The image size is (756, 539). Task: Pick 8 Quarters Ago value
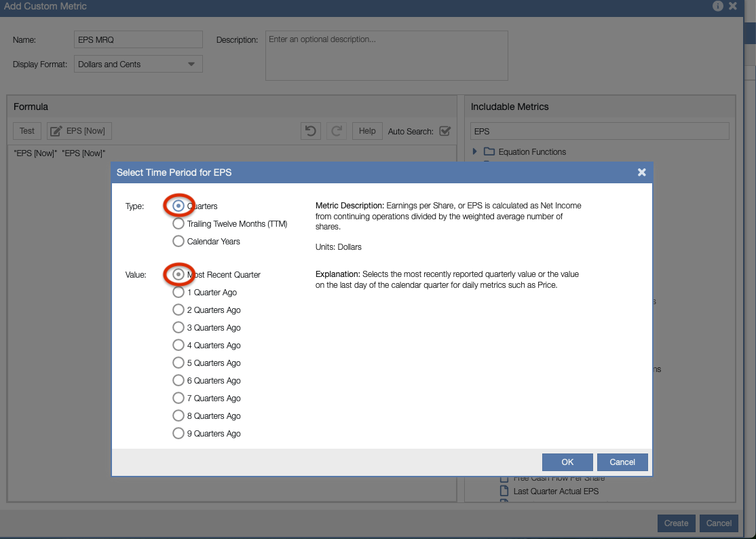[x=178, y=415]
